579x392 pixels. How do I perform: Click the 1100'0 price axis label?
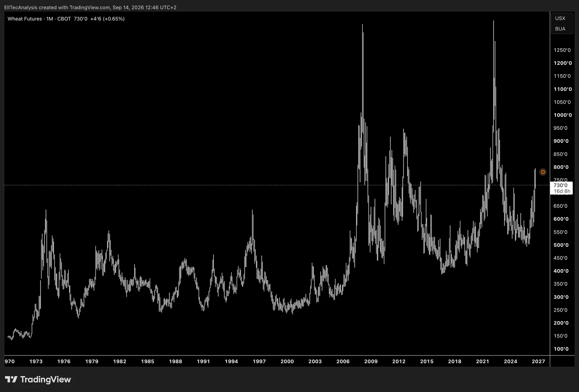coord(563,89)
